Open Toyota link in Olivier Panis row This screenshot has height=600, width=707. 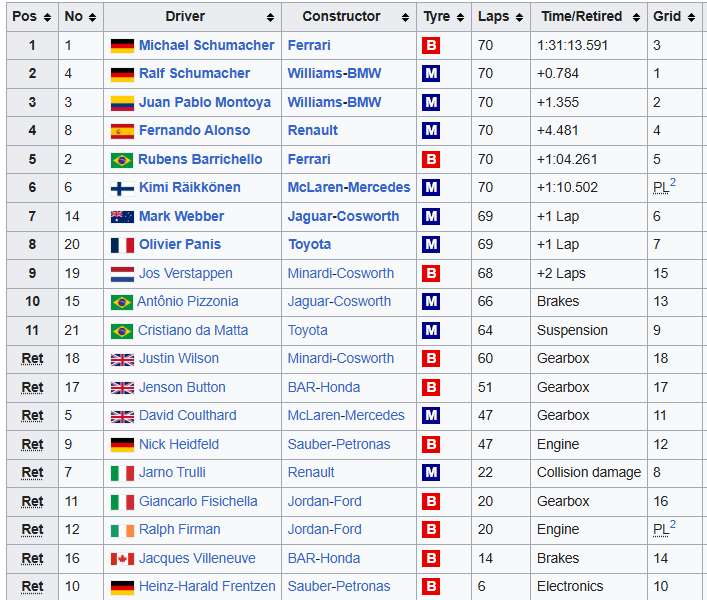309,244
